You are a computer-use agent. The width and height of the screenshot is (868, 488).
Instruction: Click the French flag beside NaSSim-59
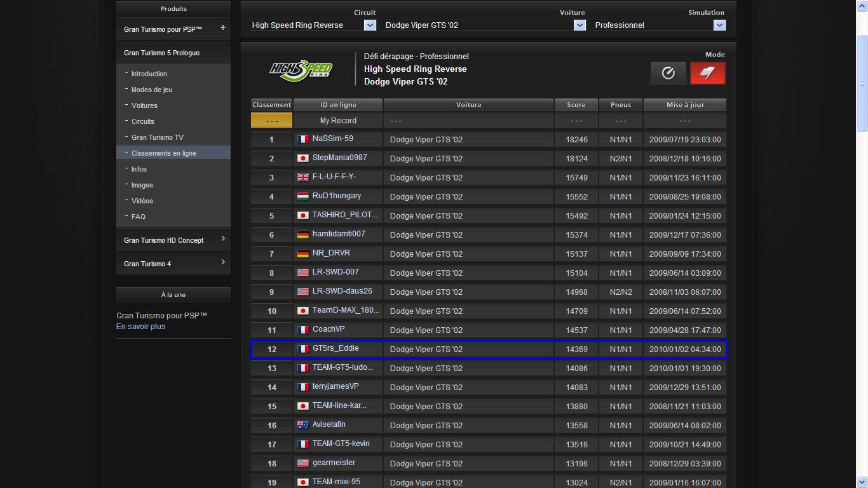[303, 139]
